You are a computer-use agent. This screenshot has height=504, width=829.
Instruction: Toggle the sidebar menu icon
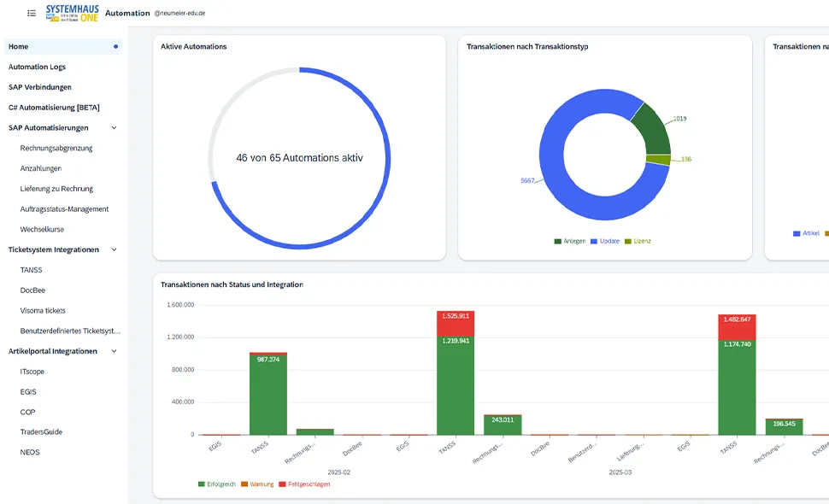(32, 13)
